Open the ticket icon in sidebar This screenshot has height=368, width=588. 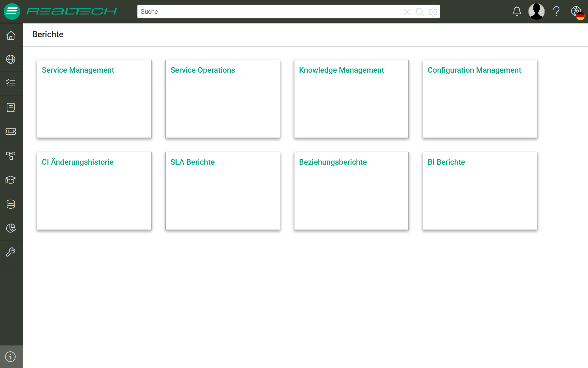11,131
